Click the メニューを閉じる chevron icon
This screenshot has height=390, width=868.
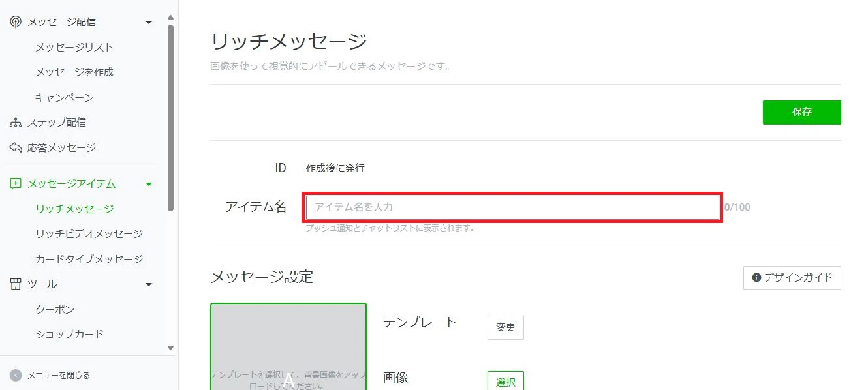click(16, 375)
